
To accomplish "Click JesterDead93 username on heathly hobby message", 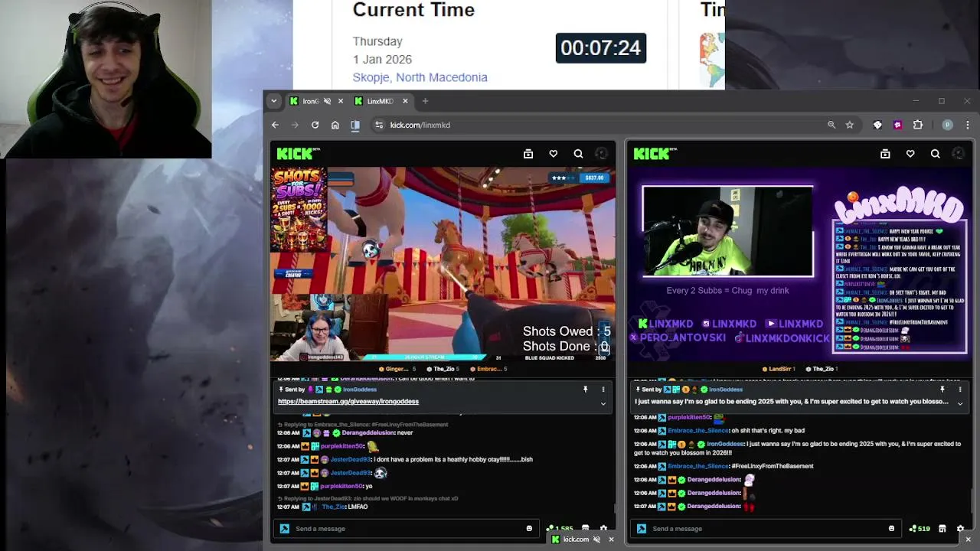I will [x=350, y=459].
